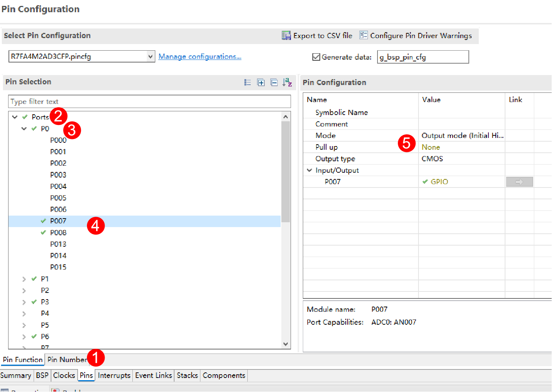Toggle Generate data checkbox
The image size is (552, 392).
(x=316, y=57)
